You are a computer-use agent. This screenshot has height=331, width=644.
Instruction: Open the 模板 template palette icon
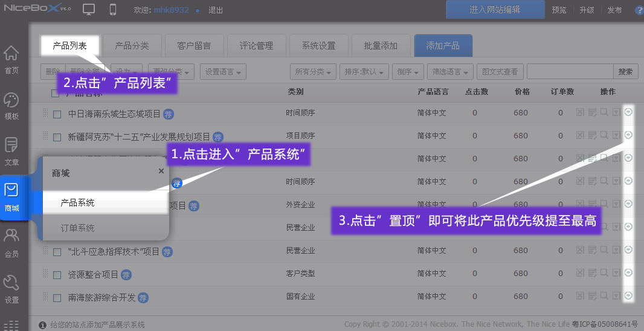pos(11,104)
